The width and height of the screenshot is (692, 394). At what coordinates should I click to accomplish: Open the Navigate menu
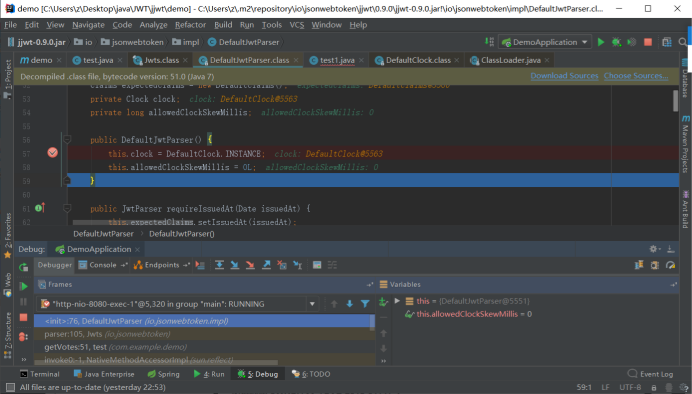(x=88, y=25)
